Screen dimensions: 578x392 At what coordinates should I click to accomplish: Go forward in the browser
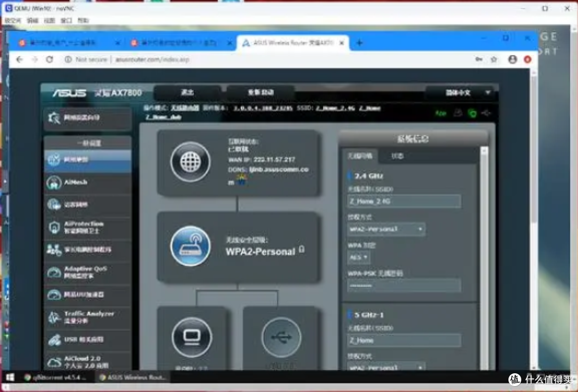35,59
